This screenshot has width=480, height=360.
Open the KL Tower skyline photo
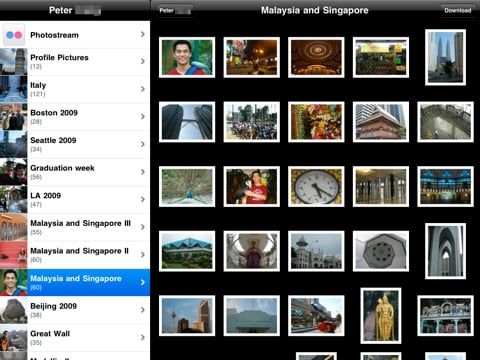click(187, 316)
